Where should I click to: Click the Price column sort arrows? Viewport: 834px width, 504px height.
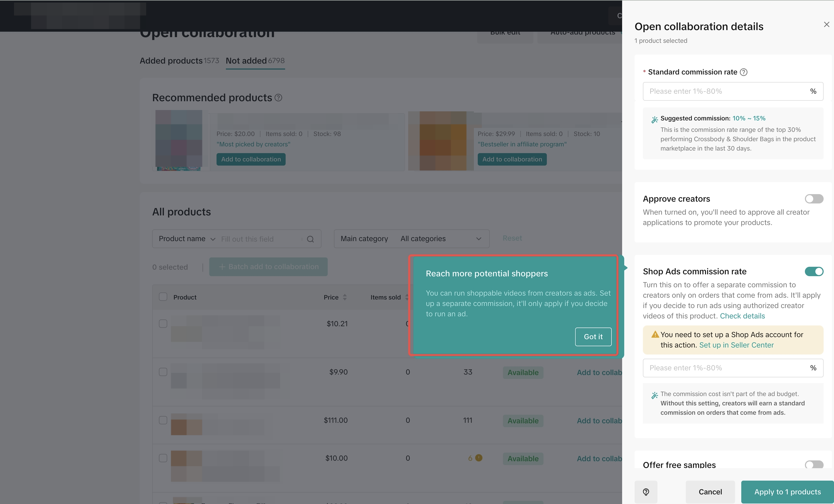coord(345,297)
